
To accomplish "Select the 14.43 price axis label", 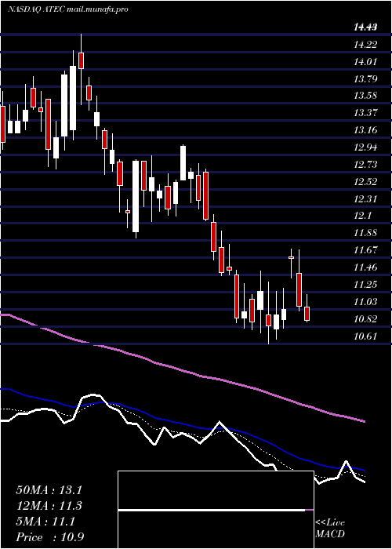I will coord(365,27).
